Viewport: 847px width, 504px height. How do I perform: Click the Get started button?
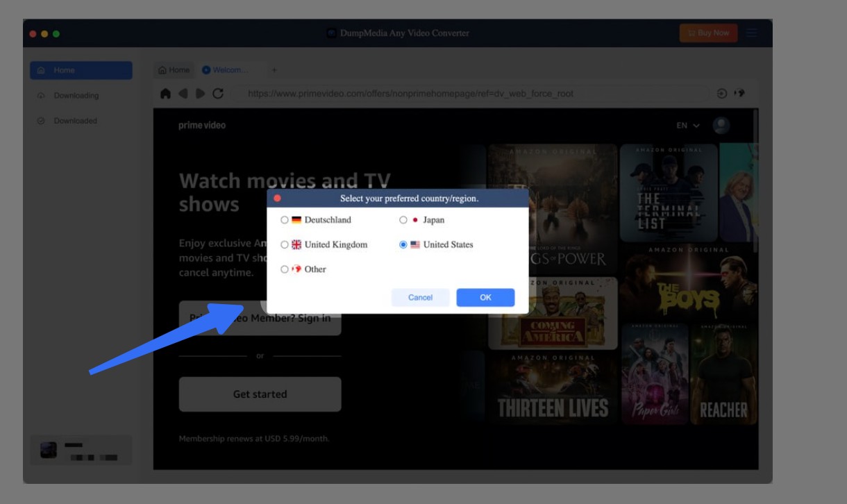(x=260, y=394)
